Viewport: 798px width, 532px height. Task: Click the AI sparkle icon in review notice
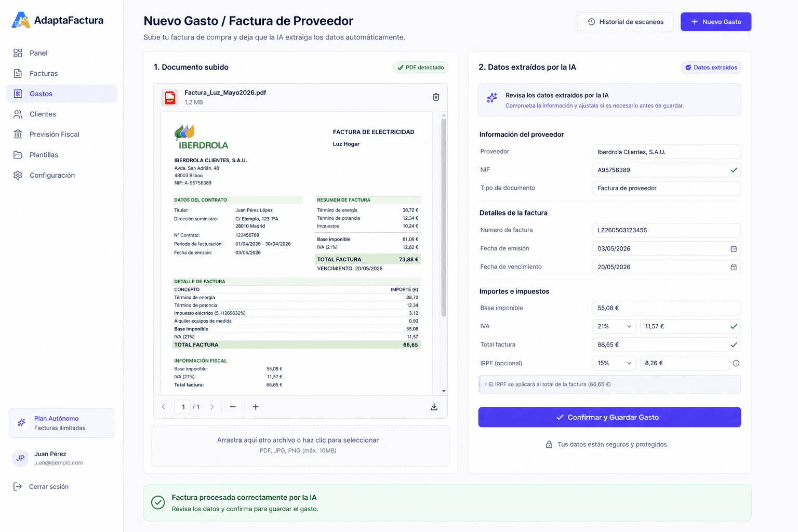(x=492, y=98)
